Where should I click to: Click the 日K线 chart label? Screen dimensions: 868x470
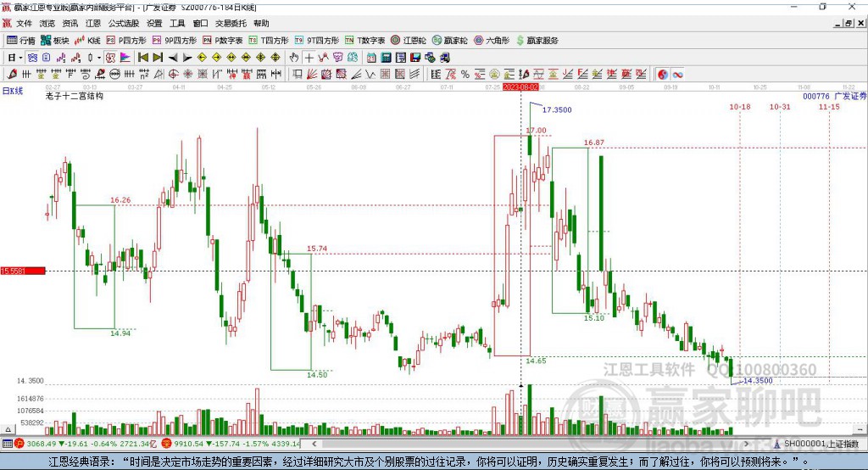[13, 91]
